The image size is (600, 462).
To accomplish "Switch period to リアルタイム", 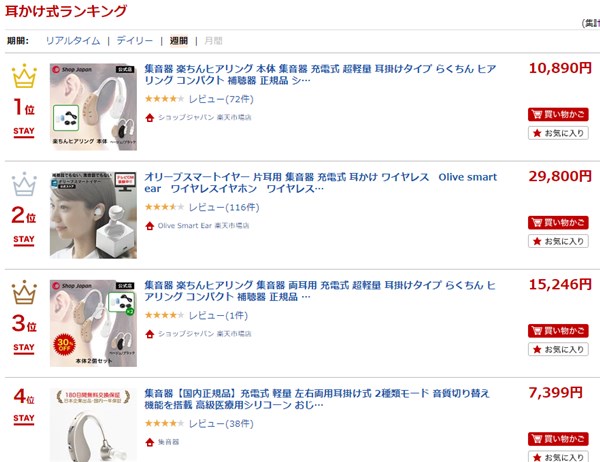I will point(73,41).
